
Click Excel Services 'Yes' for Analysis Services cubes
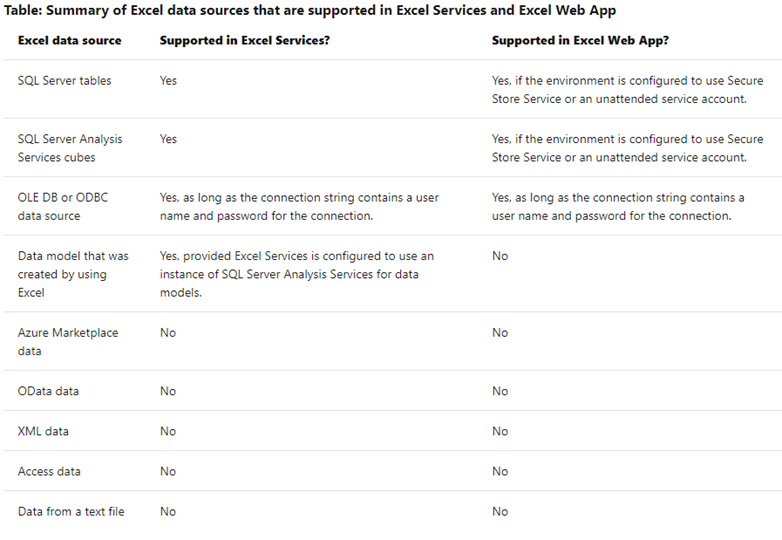[x=168, y=139]
